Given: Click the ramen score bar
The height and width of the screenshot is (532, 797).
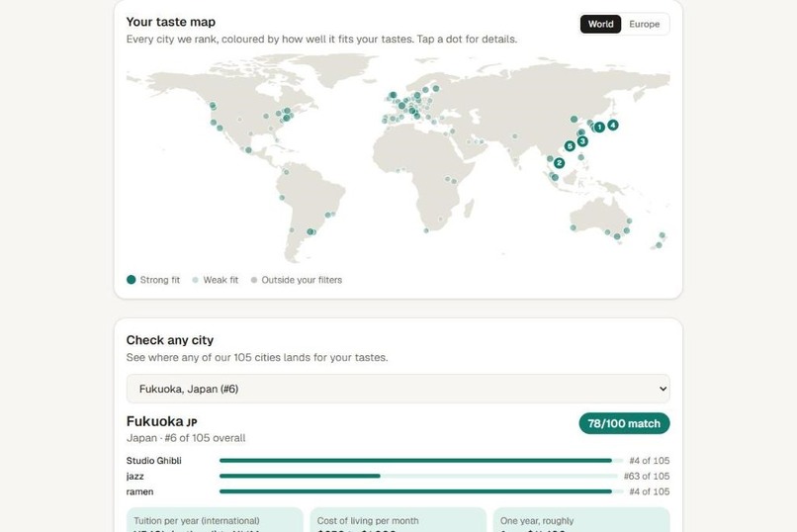Looking at the screenshot, I should click(x=421, y=491).
